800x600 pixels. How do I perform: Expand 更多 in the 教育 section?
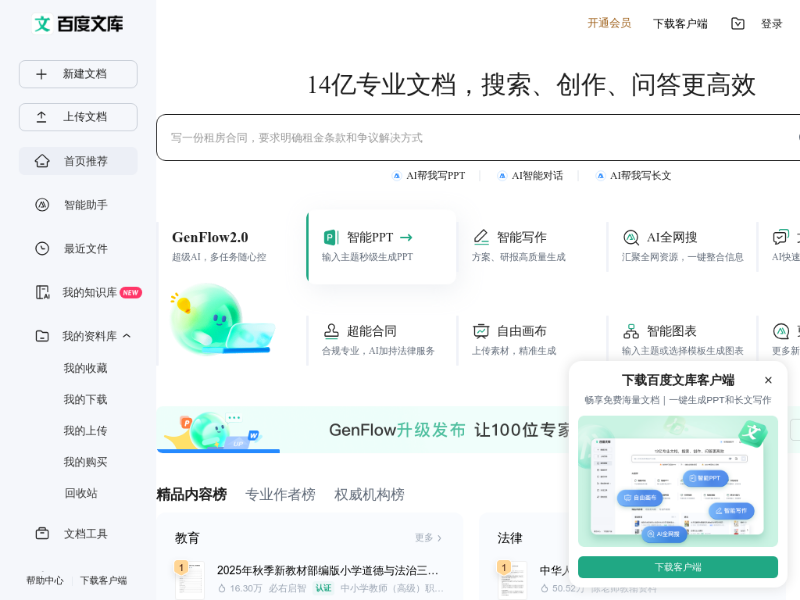[428, 538]
